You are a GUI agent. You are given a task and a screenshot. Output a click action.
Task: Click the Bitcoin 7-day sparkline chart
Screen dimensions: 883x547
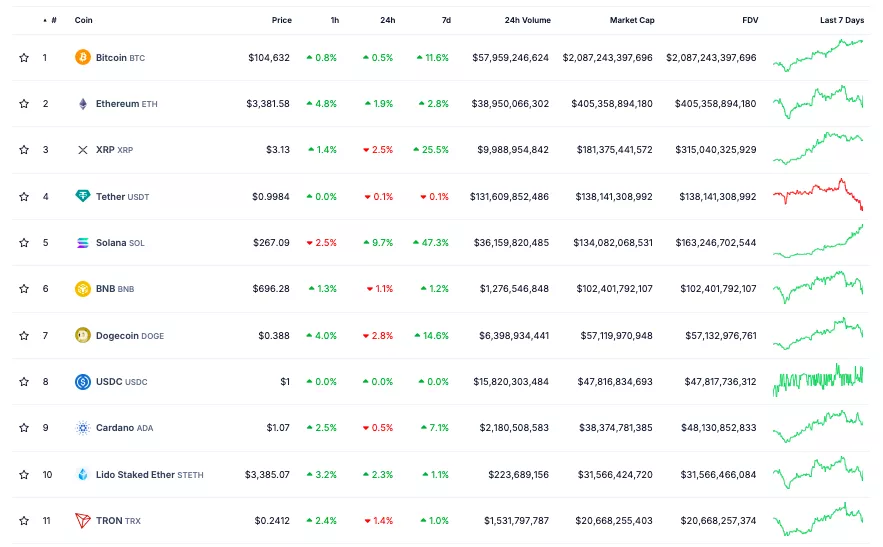coord(817,55)
